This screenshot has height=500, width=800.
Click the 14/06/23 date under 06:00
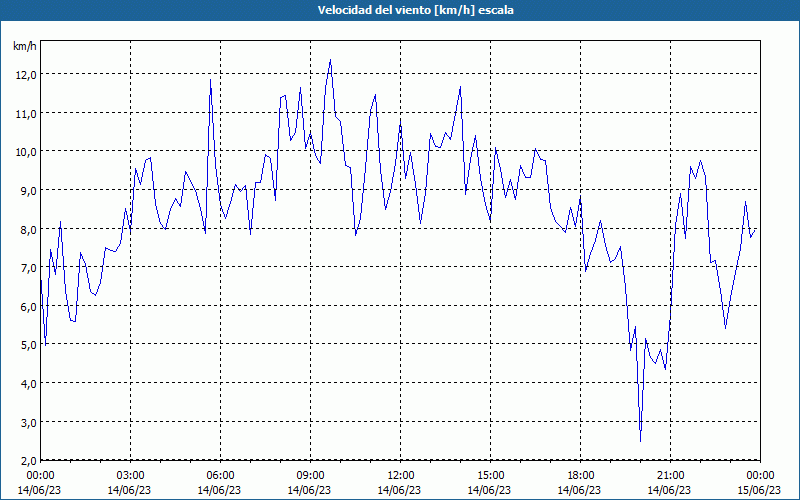pyautogui.click(x=219, y=490)
